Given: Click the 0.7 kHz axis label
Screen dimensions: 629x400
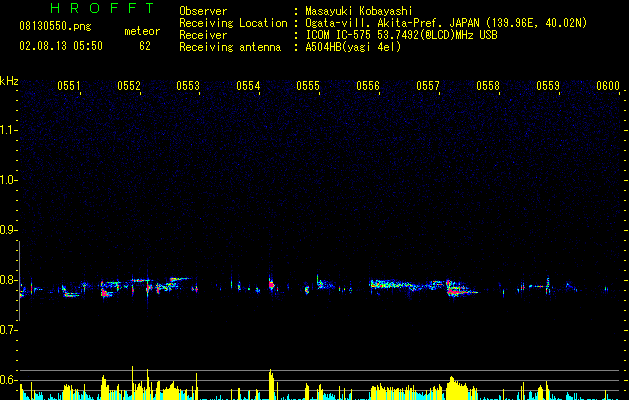Looking at the screenshot, I should click(7, 330).
